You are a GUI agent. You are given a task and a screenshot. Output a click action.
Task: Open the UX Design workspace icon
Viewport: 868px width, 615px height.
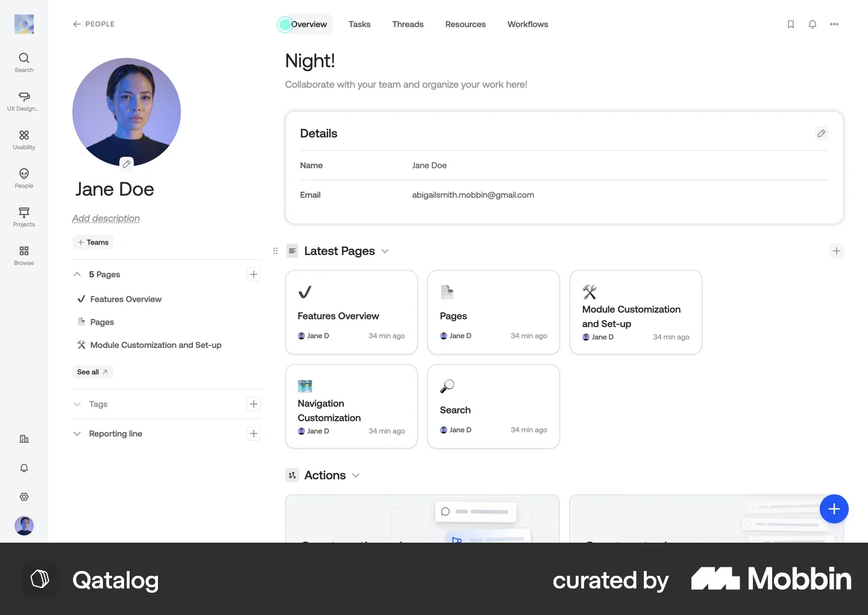(24, 101)
